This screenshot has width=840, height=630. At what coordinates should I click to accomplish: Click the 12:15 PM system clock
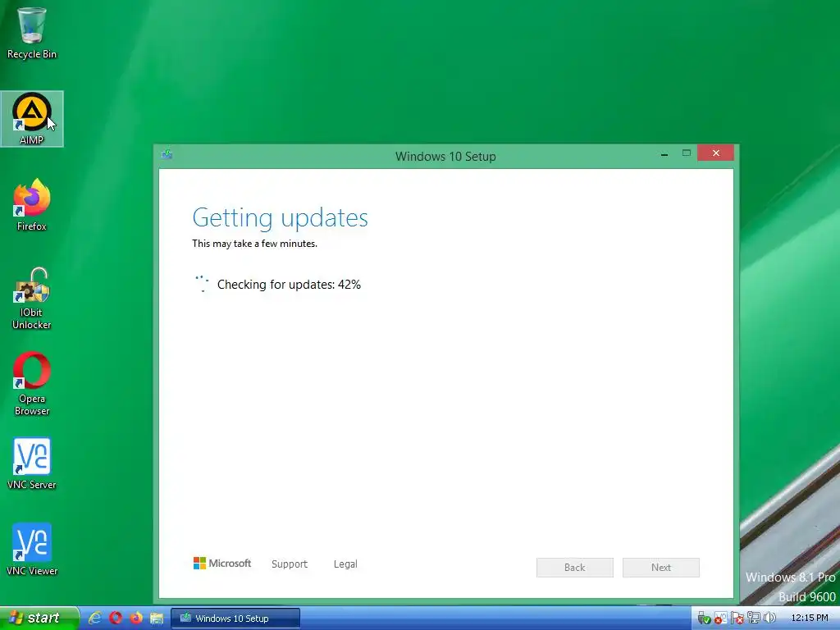[810, 619]
